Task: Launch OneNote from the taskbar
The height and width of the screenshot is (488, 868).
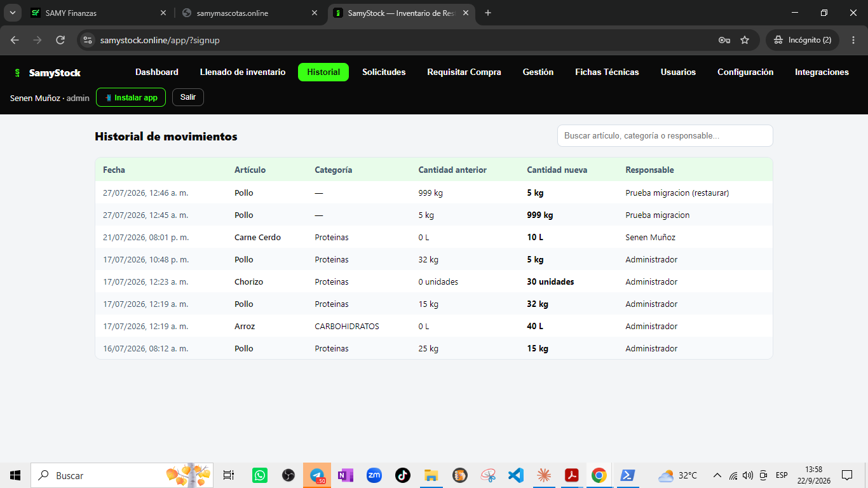Action: point(346,475)
